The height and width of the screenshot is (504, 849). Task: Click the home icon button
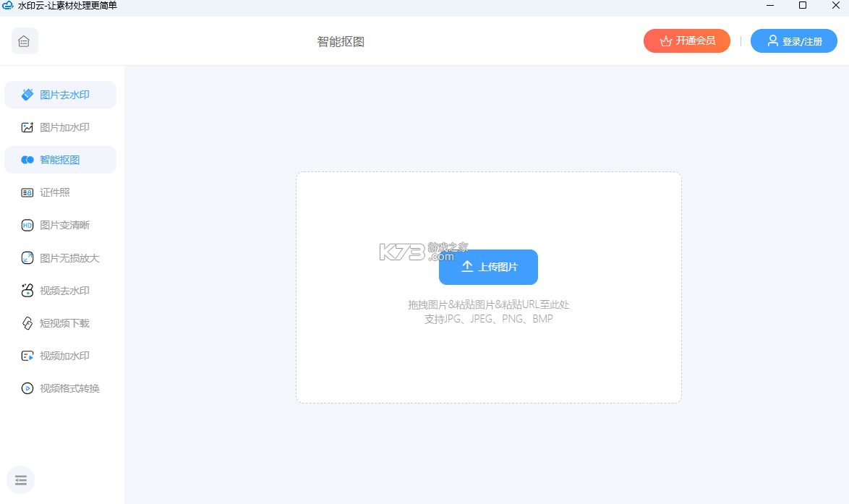point(25,41)
